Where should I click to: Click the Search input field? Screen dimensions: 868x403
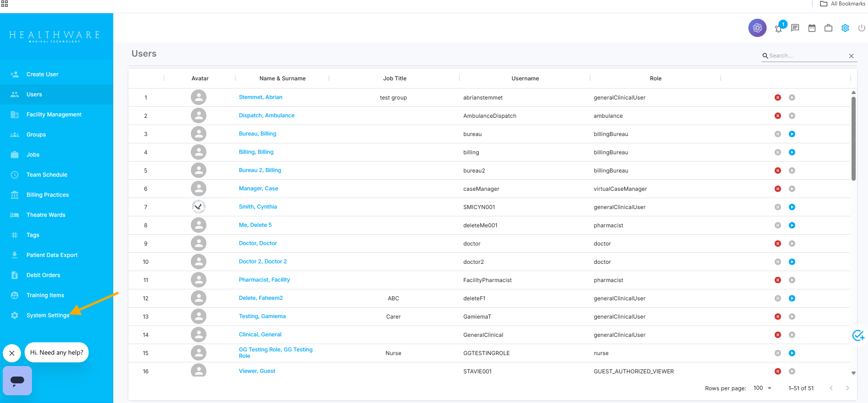(806, 56)
